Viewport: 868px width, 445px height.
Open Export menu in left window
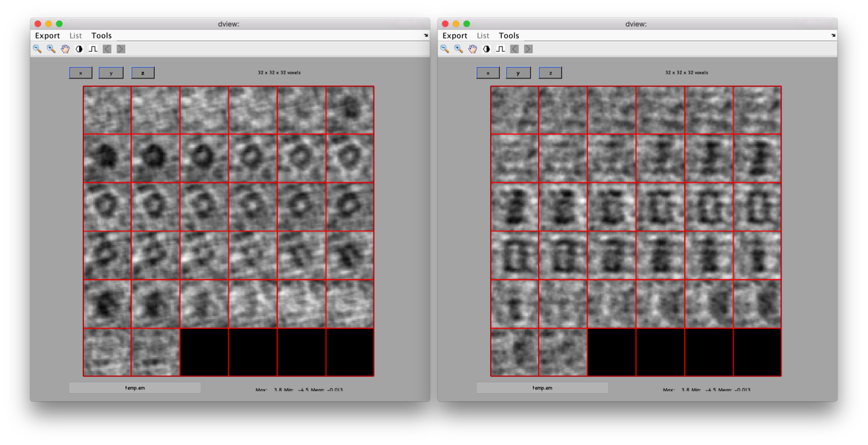click(x=47, y=36)
